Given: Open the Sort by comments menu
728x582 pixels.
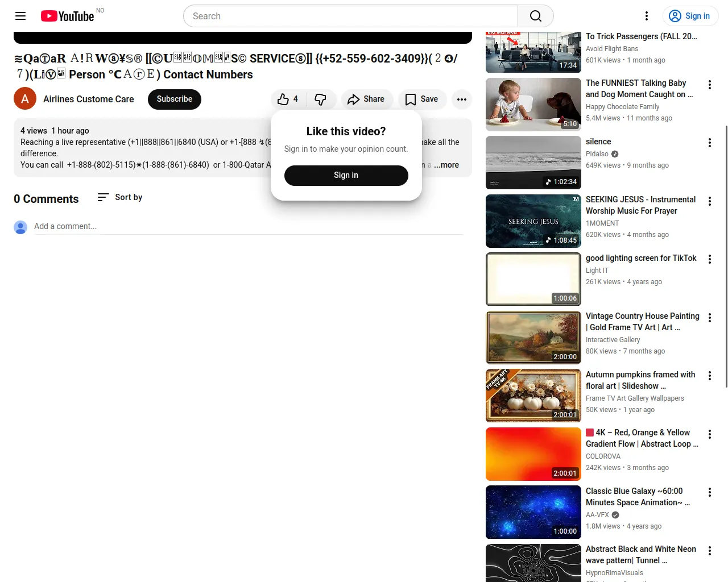Looking at the screenshot, I should point(120,197).
